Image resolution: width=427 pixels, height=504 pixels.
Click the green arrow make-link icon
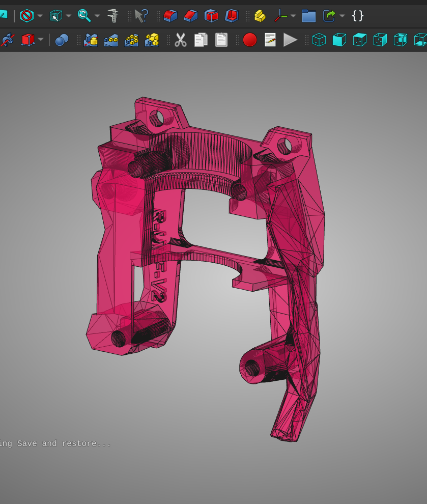click(x=329, y=15)
